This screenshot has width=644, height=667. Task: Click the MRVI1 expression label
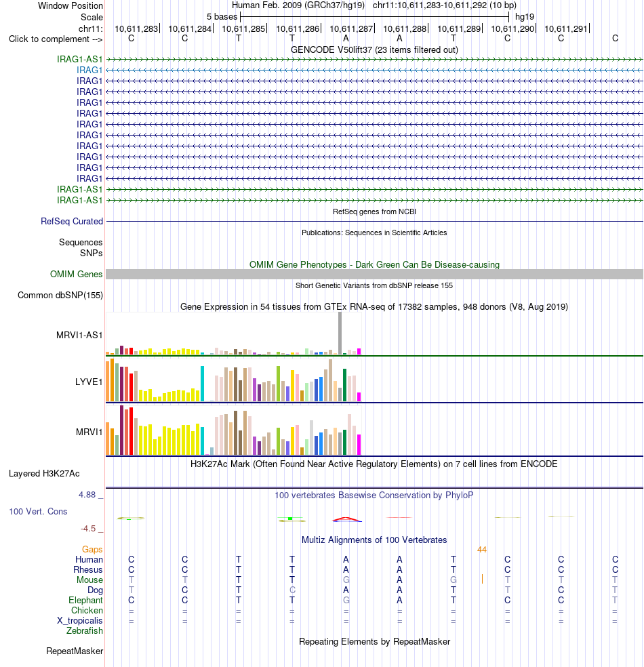(89, 432)
